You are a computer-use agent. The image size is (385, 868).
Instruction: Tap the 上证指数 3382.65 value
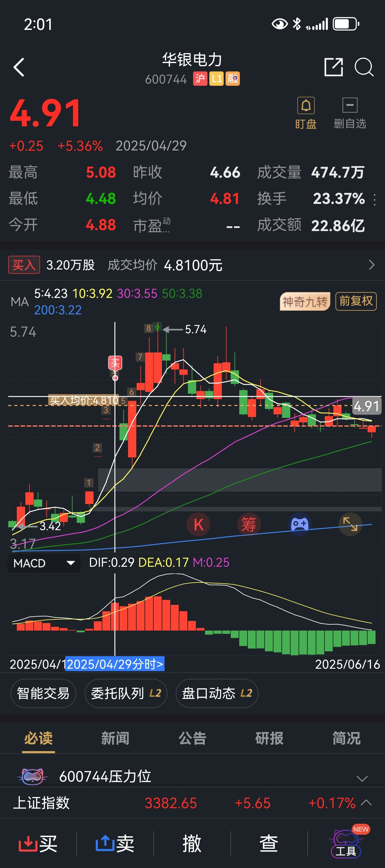[171, 803]
